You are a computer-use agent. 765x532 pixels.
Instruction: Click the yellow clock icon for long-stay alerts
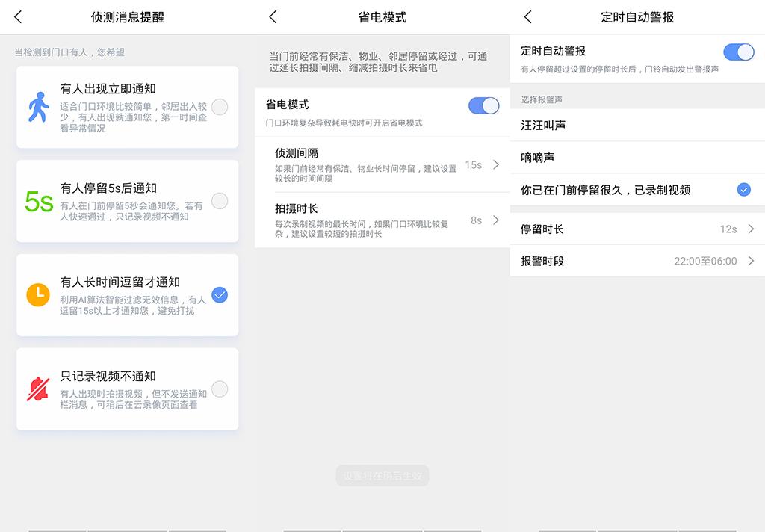40,294
